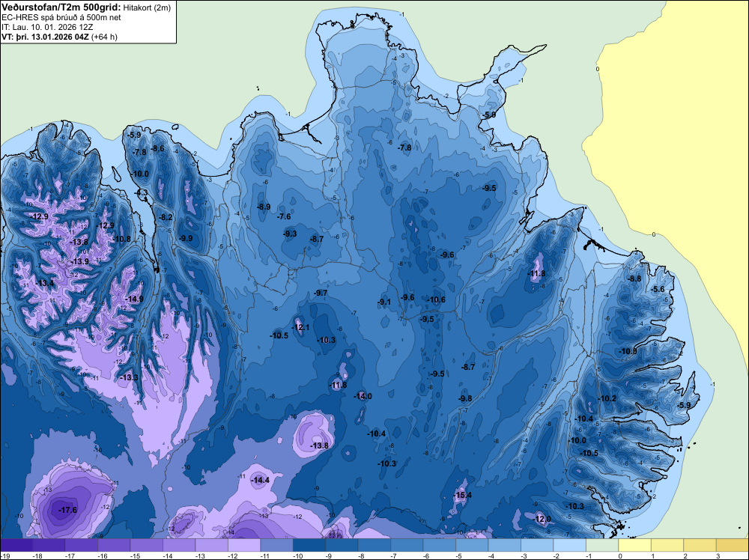Click the -5.6 temperature label
The image size is (749, 560).
(x=658, y=289)
